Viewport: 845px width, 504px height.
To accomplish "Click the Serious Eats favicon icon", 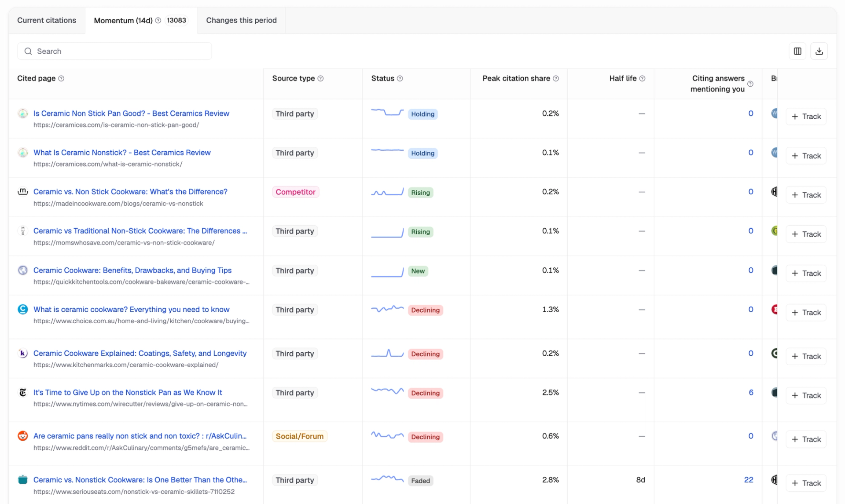I will pos(23,480).
